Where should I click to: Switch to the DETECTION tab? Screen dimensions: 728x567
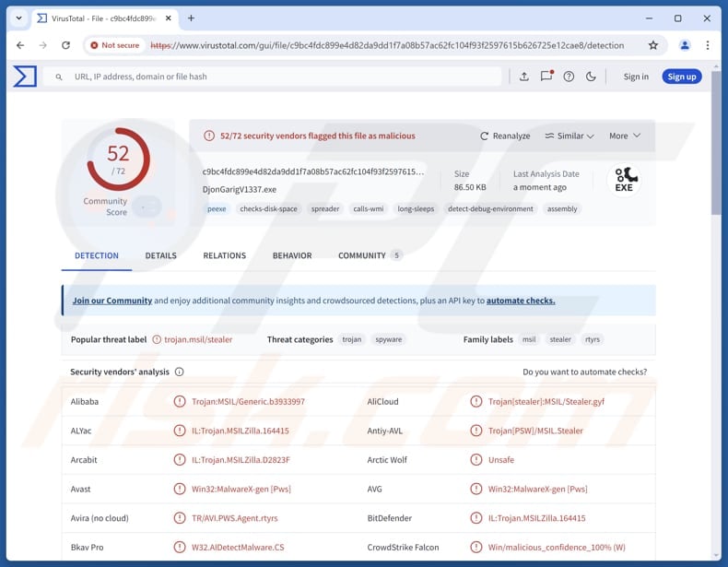click(x=97, y=255)
